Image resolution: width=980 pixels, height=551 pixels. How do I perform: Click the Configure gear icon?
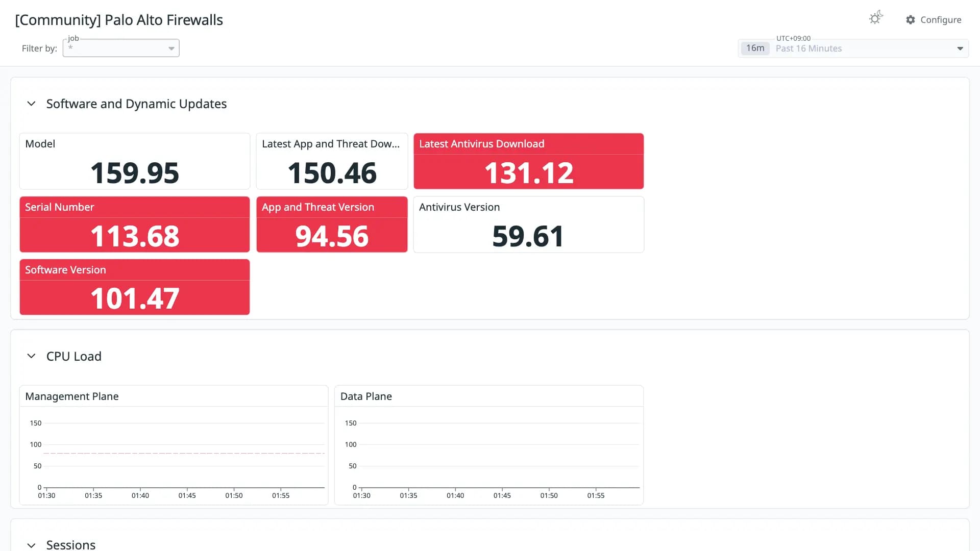[x=911, y=20]
